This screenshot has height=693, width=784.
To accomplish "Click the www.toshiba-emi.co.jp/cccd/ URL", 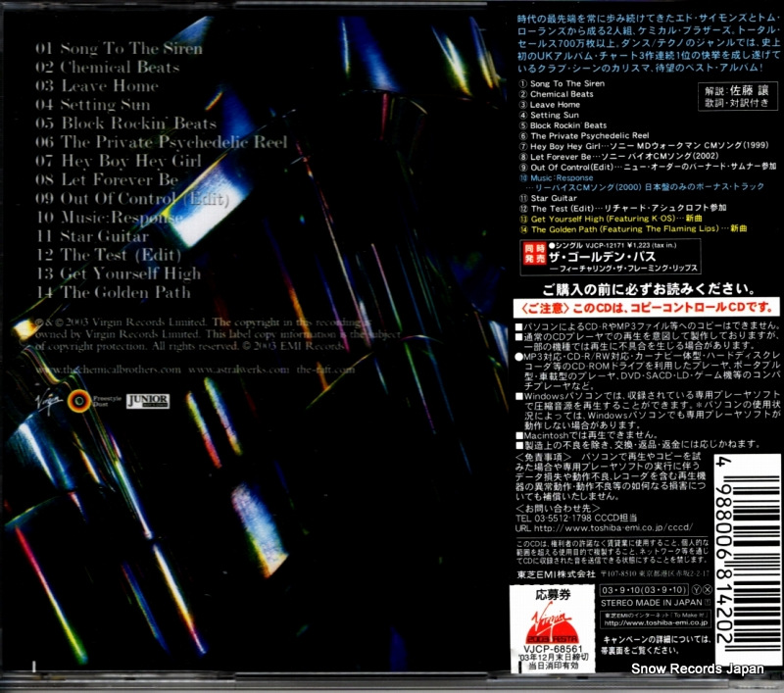I will (604, 528).
